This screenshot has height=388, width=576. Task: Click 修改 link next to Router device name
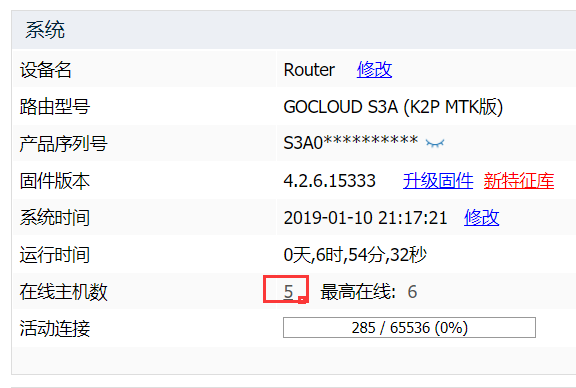pyautogui.click(x=374, y=69)
